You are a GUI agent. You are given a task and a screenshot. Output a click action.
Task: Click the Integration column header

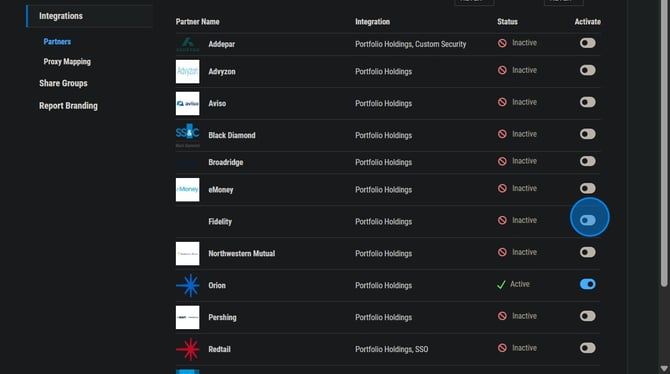point(373,22)
